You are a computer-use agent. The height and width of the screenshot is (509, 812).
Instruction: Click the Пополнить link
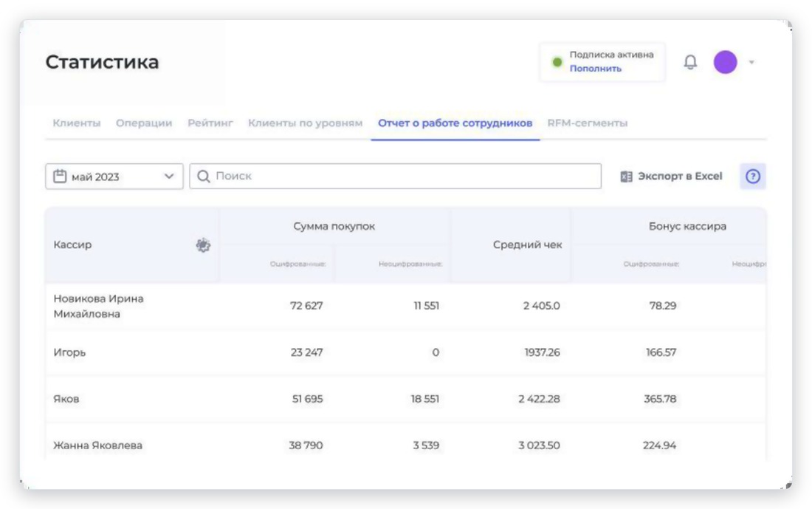pos(596,69)
